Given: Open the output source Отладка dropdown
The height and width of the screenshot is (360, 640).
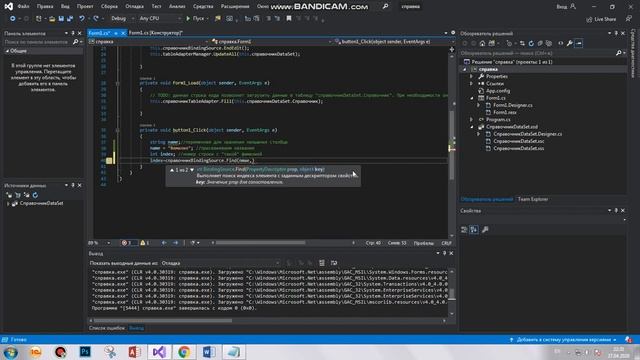Looking at the screenshot, I should 220,263.
